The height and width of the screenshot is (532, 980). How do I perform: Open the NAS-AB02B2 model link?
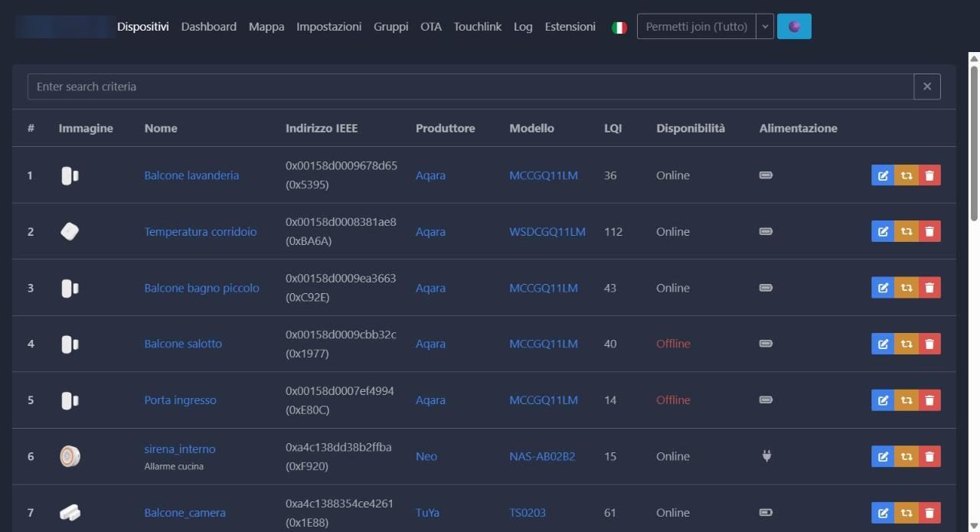point(542,456)
